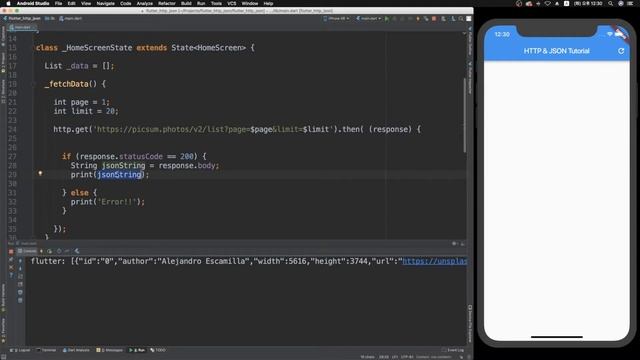Select the Console tab in Run panel

(x=27, y=251)
